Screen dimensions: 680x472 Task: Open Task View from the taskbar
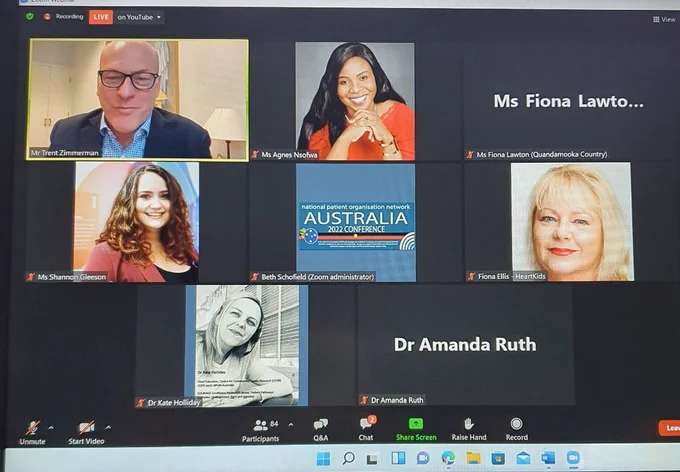(372, 459)
